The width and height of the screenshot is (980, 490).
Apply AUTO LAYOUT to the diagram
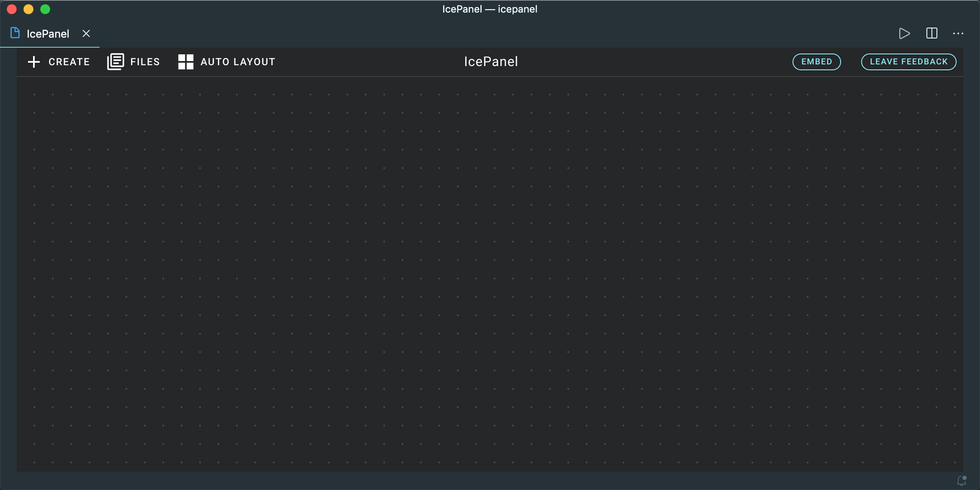point(227,62)
